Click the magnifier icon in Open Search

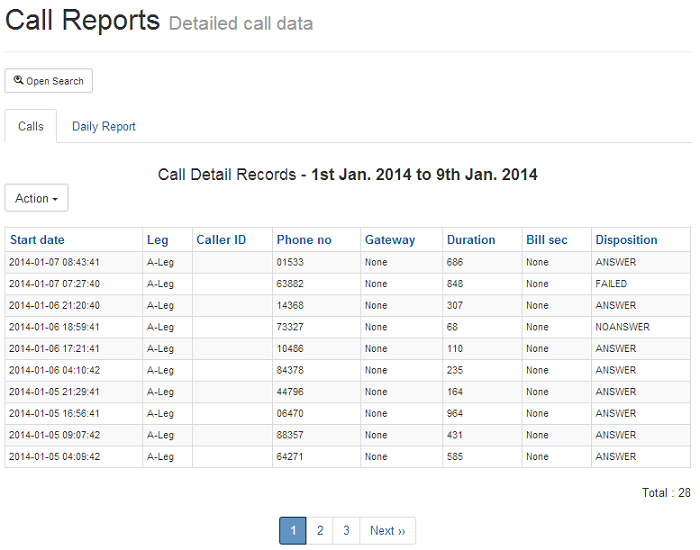tap(18, 80)
